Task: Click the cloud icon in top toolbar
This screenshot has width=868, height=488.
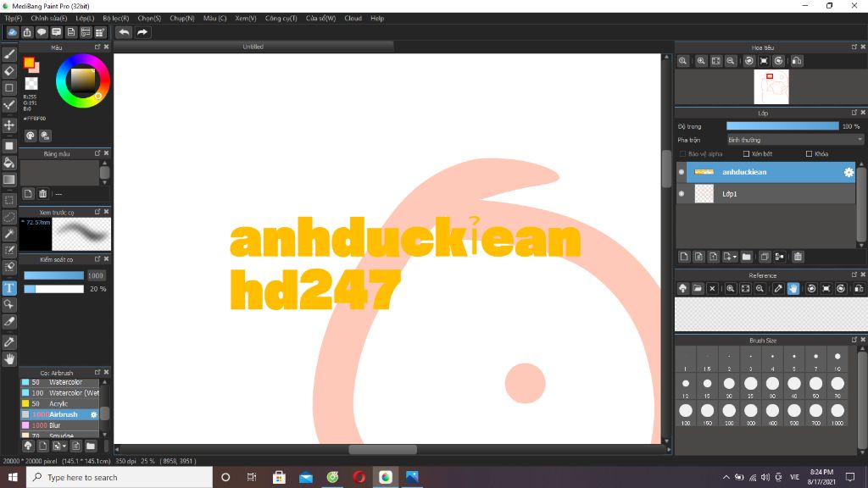Action: click(x=12, y=32)
